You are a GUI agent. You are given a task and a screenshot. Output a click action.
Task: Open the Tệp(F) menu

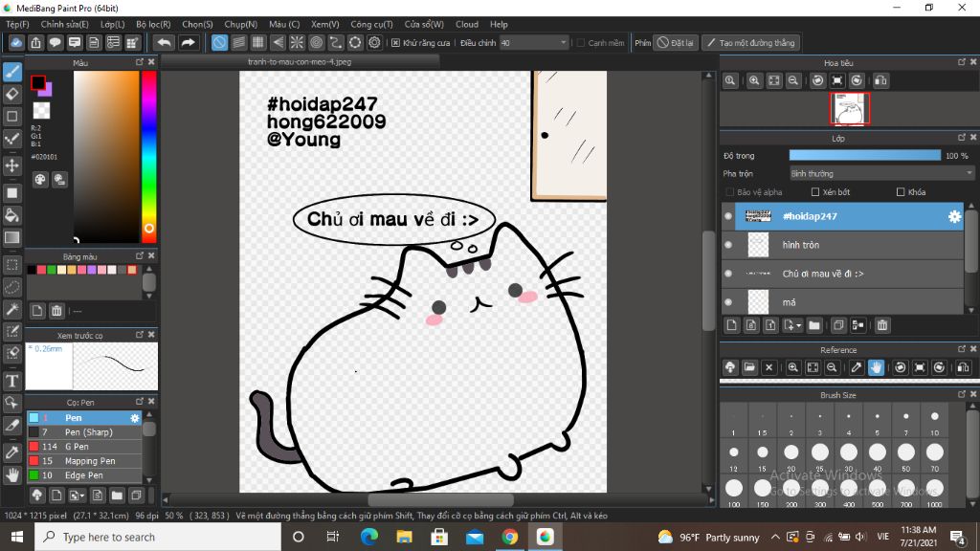17,24
